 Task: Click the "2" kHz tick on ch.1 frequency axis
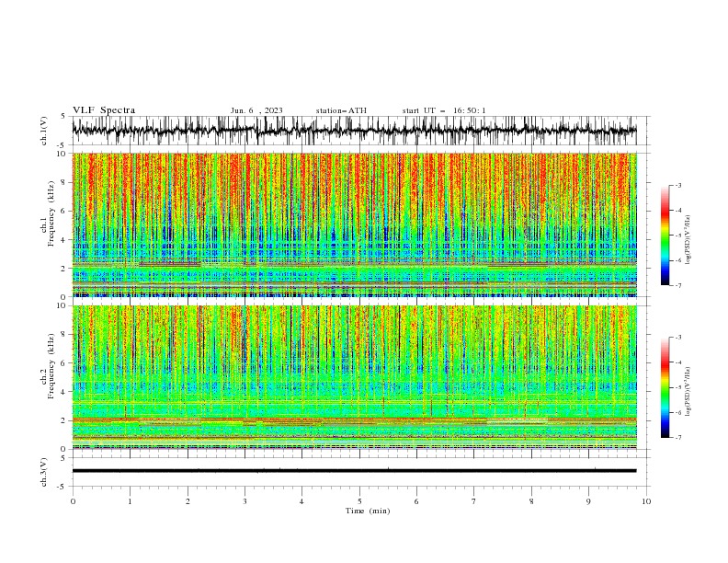[64, 269]
